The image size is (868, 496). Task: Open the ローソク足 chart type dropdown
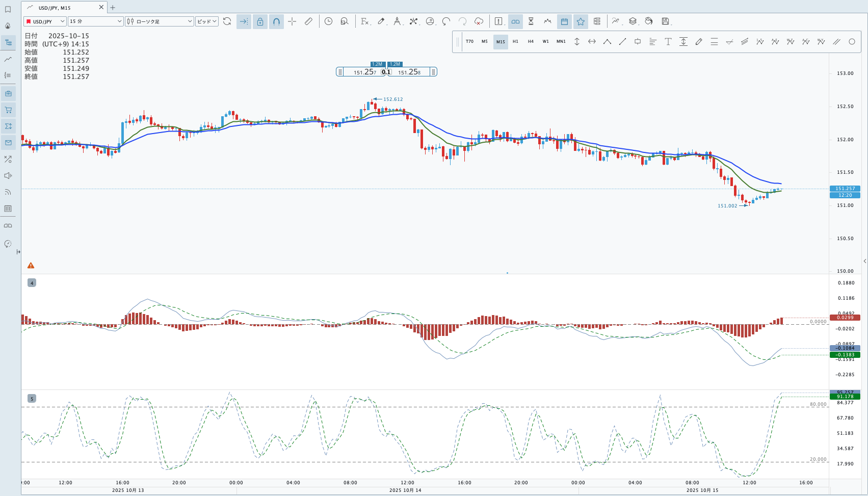coord(160,21)
